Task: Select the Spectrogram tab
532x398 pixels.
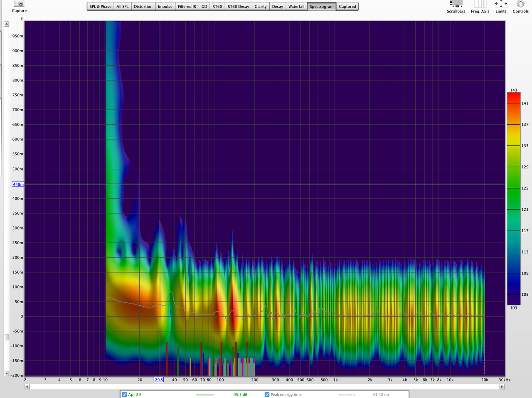Action: point(322,7)
